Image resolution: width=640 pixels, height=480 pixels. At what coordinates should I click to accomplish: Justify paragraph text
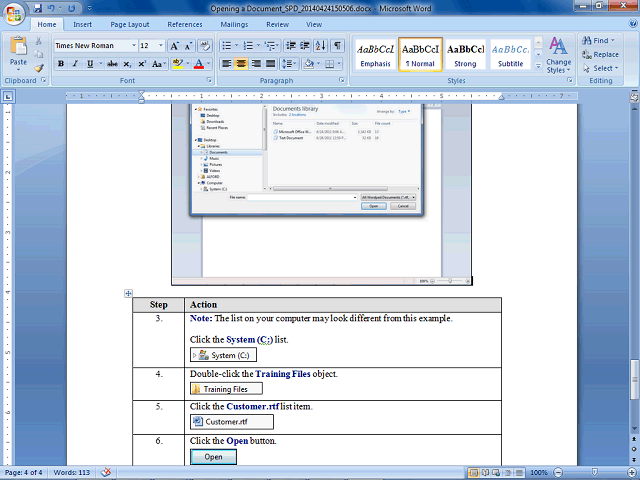[x=270, y=64]
